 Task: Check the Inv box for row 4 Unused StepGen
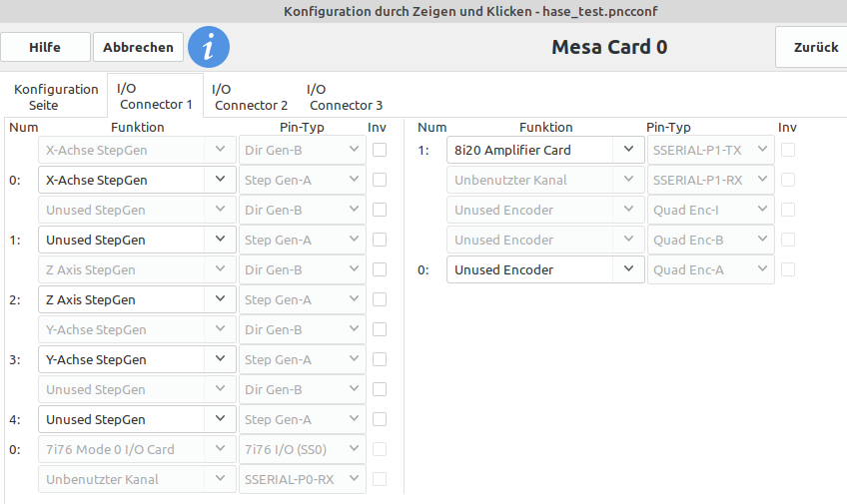pyautogui.click(x=380, y=419)
